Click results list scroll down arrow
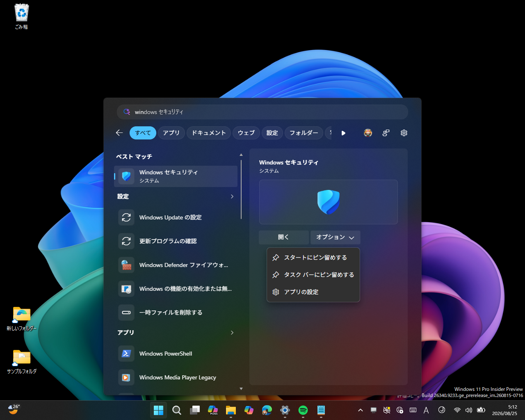The height and width of the screenshot is (420, 525). (241, 389)
